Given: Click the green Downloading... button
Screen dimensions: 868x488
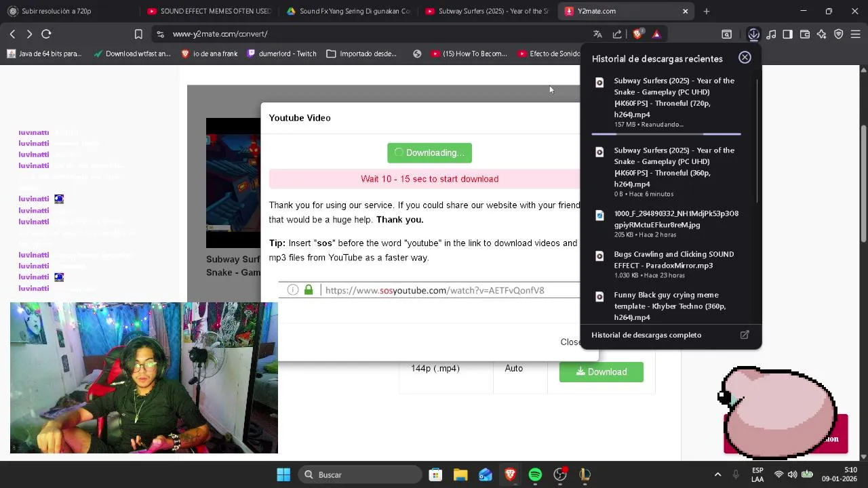Looking at the screenshot, I should [429, 152].
